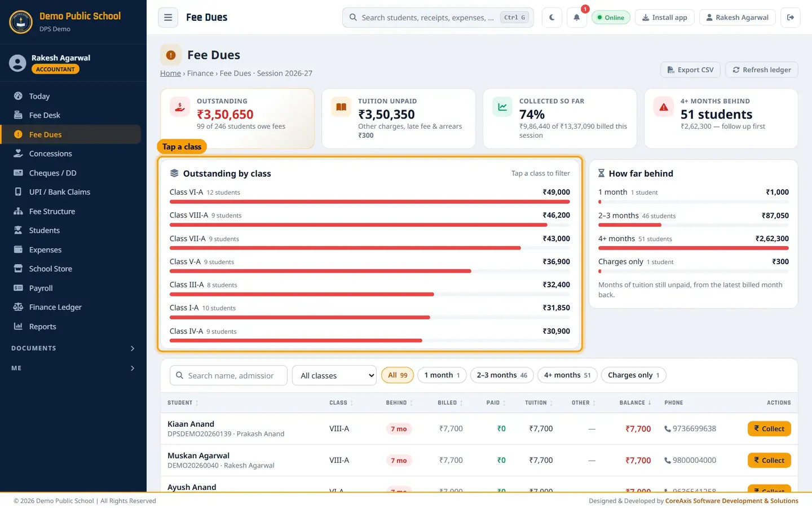Collect fee for Muskan Agarwal
The height and width of the screenshot is (508, 812).
tap(769, 461)
